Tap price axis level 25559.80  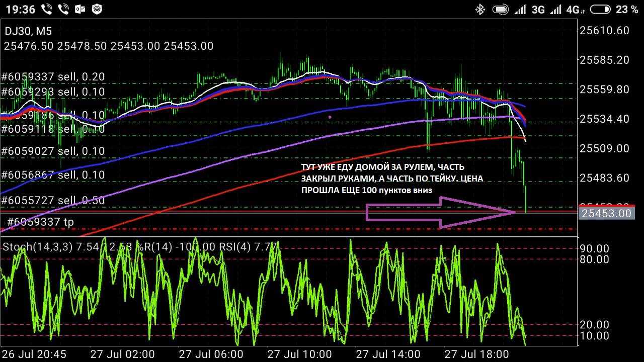coord(605,89)
